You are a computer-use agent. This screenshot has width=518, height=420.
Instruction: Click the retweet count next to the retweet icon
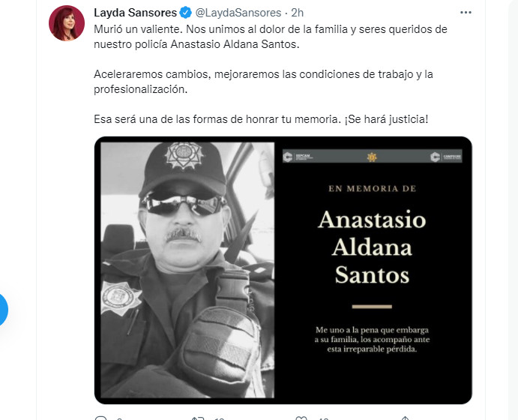coord(220,418)
